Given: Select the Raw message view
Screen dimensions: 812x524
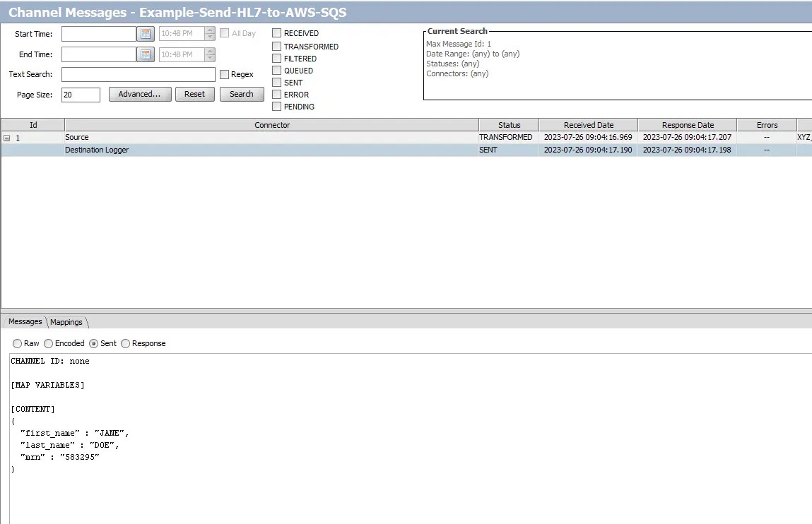Looking at the screenshot, I should [x=17, y=343].
